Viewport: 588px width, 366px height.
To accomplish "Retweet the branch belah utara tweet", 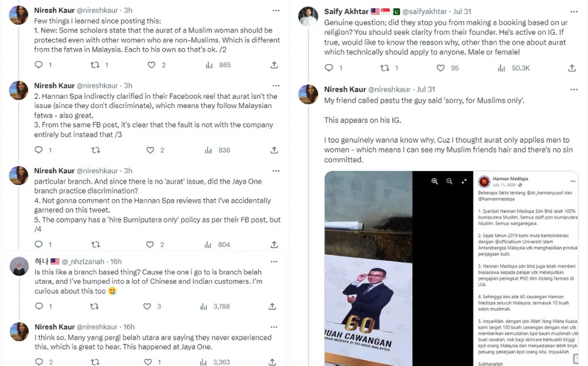I will 94,306.
